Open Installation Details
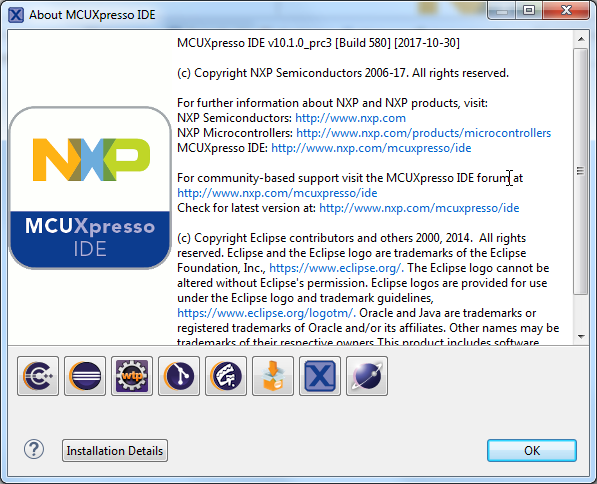597x484 pixels. click(115, 450)
